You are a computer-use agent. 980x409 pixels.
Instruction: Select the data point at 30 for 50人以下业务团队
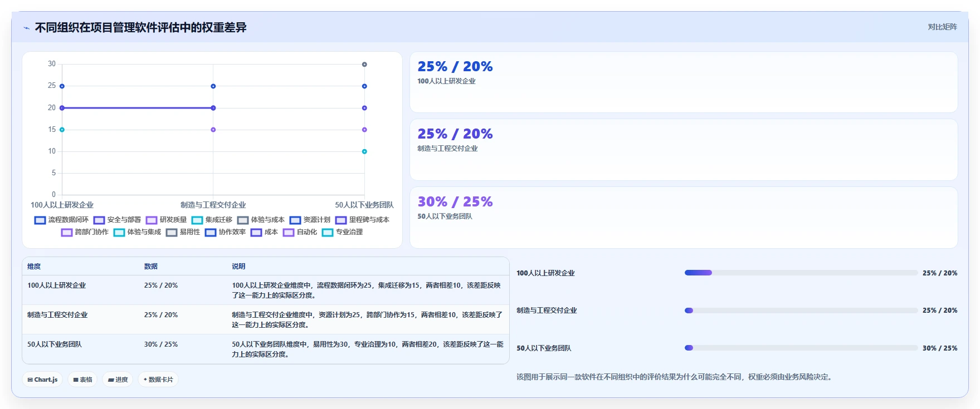364,65
